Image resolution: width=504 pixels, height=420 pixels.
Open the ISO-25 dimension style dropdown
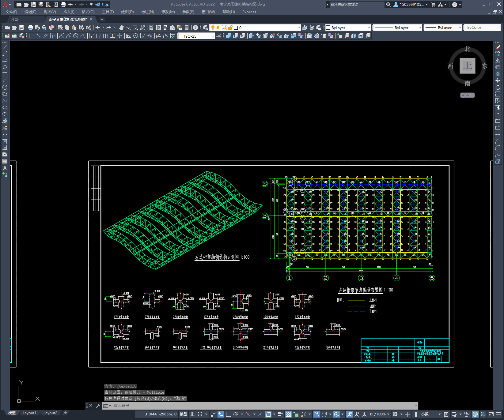tap(197, 36)
